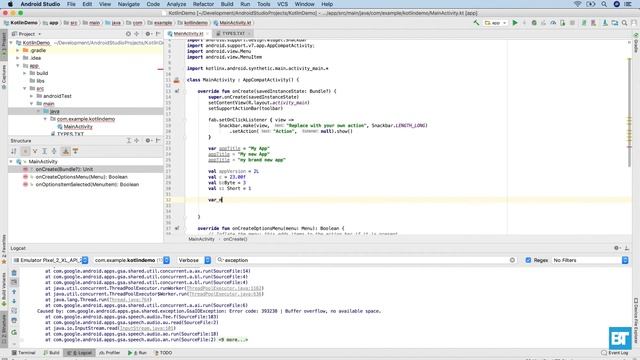Screen dimensions: 640x360
Task: Click the restart icon in Logcat sidebar
Action: 14,332
